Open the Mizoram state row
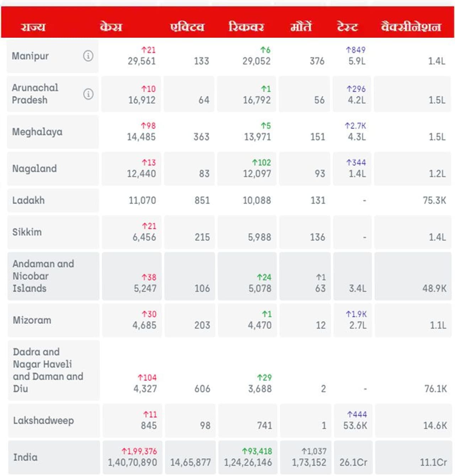The width and height of the screenshot is (455, 476). click(32, 320)
